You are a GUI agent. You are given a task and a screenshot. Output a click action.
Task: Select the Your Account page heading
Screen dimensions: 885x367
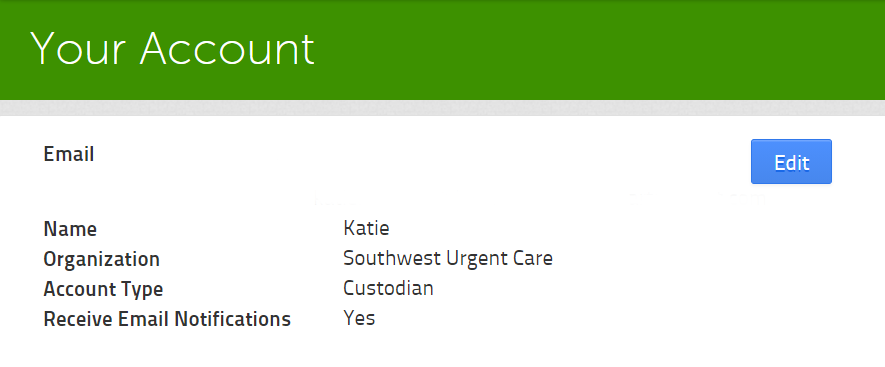pyautogui.click(x=172, y=49)
